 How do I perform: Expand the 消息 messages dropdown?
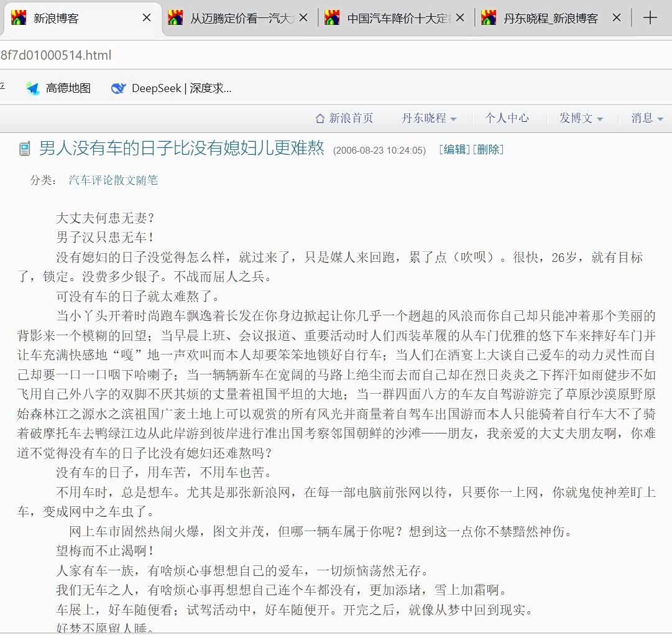pyautogui.click(x=660, y=119)
